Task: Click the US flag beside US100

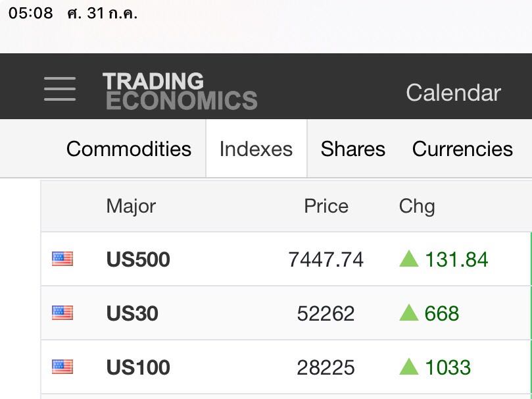Action: pyautogui.click(x=62, y=367)
